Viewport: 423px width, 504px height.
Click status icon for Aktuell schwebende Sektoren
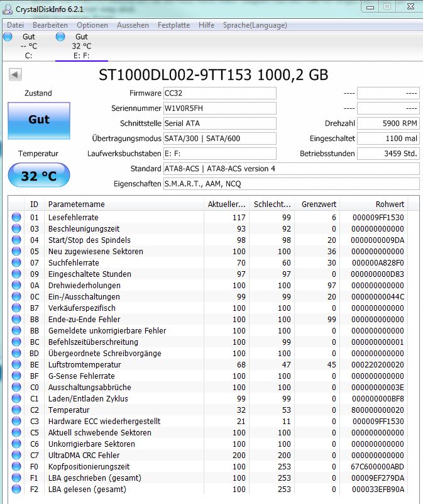16,432
